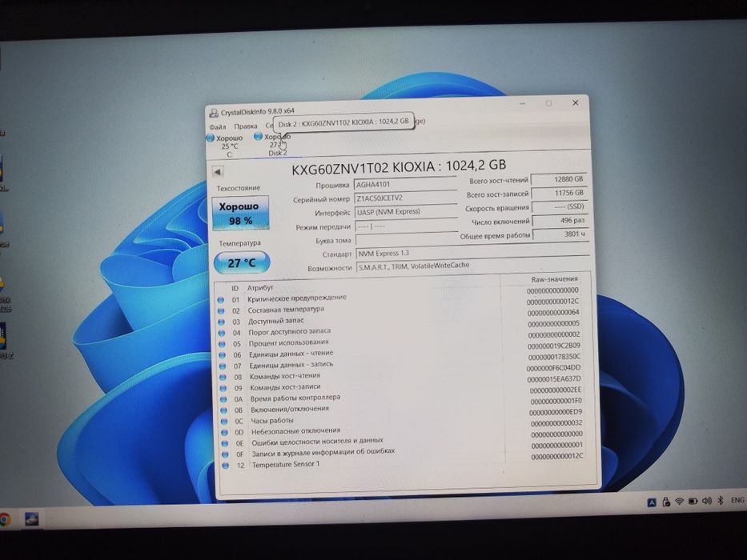Screen dimensions: 747x560
Task: Click the power-on hours value 3801 ч
Action: click(560, 234)
